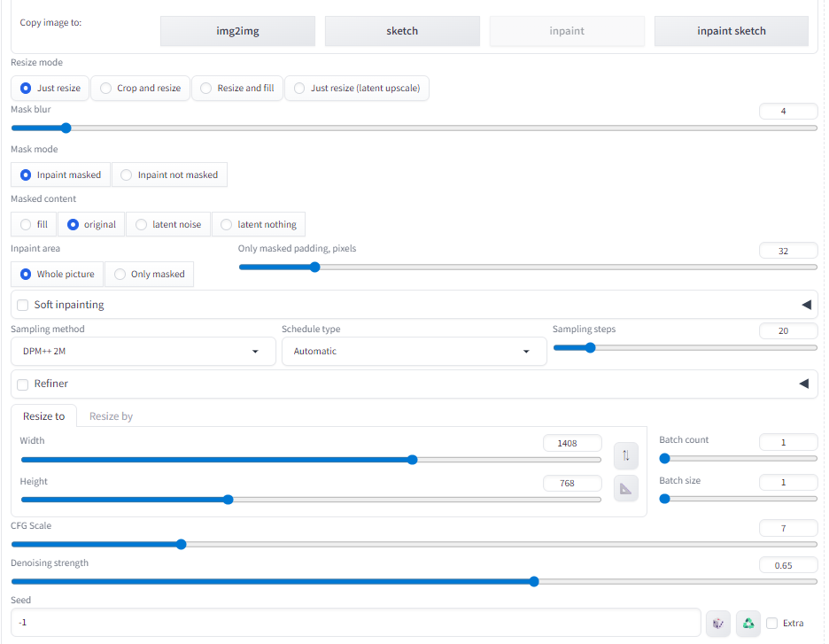Click the Seed input field

(x=354, y=623)
